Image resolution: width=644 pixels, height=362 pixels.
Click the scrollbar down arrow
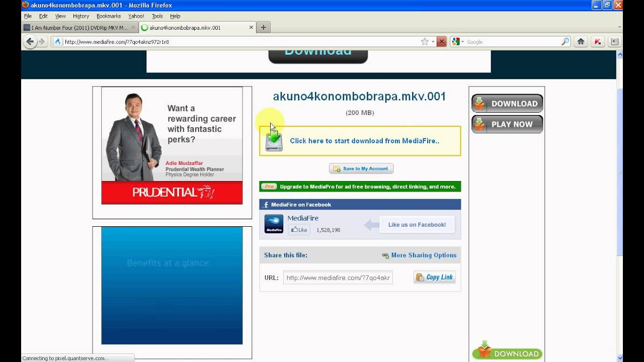pos(619,358)
